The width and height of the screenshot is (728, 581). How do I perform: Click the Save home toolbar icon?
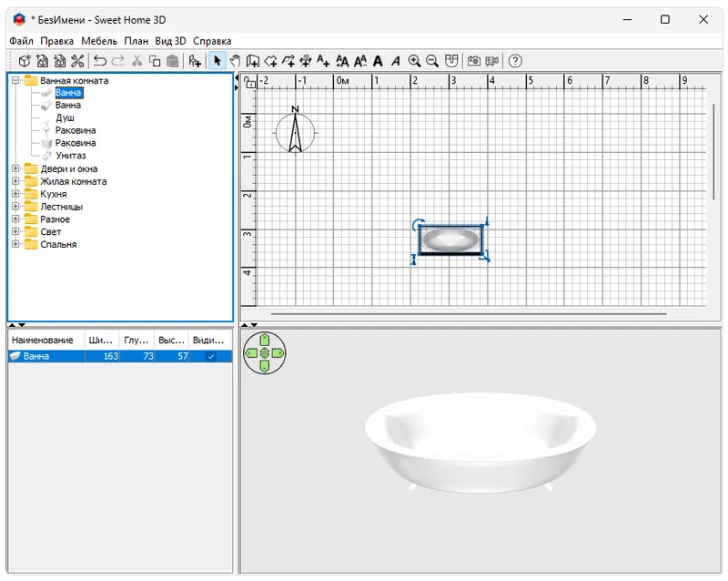60,61
